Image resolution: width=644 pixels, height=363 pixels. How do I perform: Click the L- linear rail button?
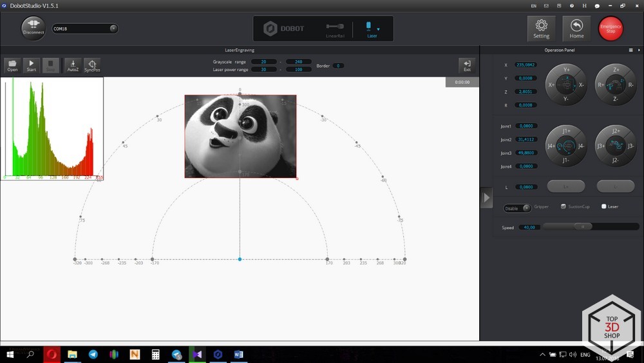pos(615,186)
